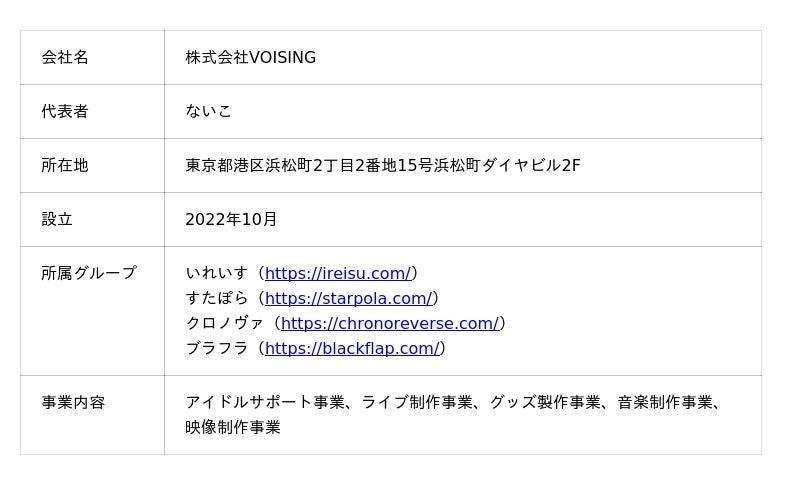Click the すたぽら group name text
Viewport: 800px width, 485px height.
[x=217, y=298]
